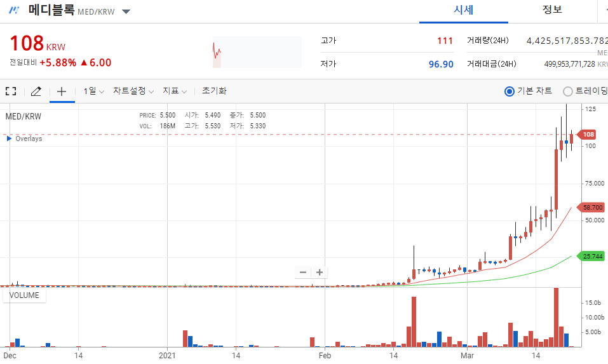Click the 초기화 reset button

click(214, 91)
